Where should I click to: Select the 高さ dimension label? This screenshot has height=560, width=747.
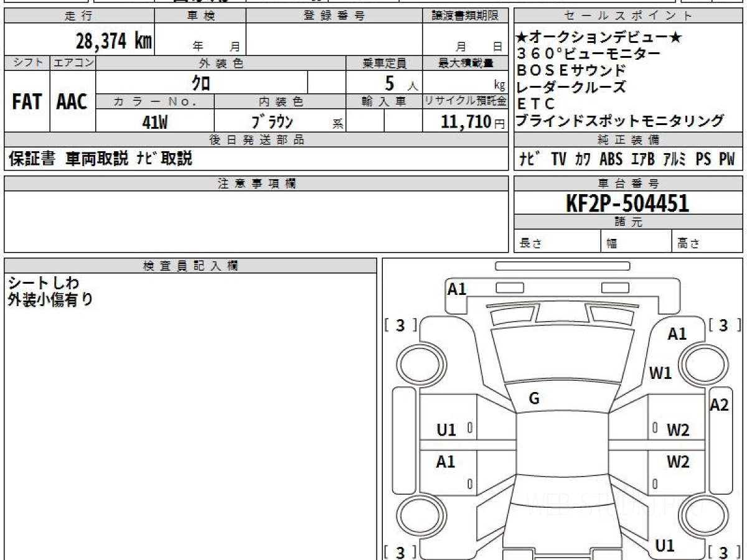point(688,244)
